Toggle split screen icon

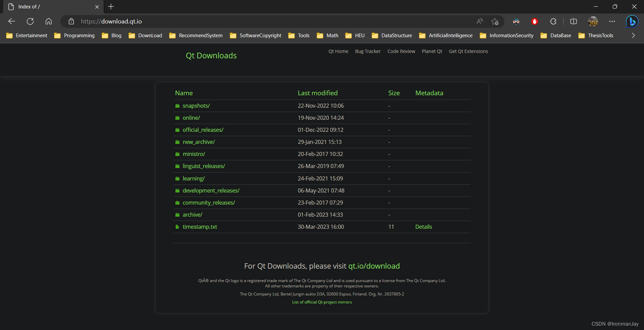574,21
